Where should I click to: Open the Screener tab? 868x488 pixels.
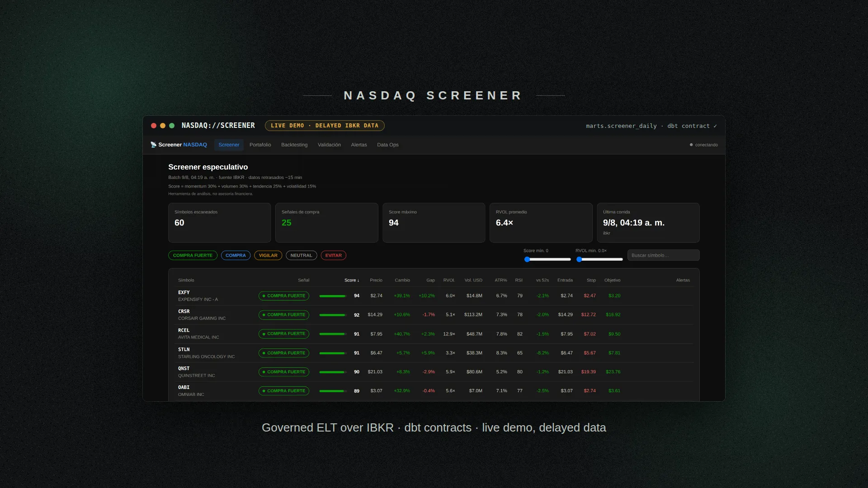coord(229,145)
